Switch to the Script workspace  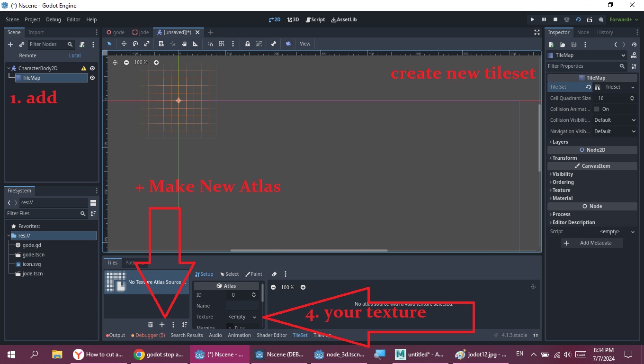(x=315, y=19)
